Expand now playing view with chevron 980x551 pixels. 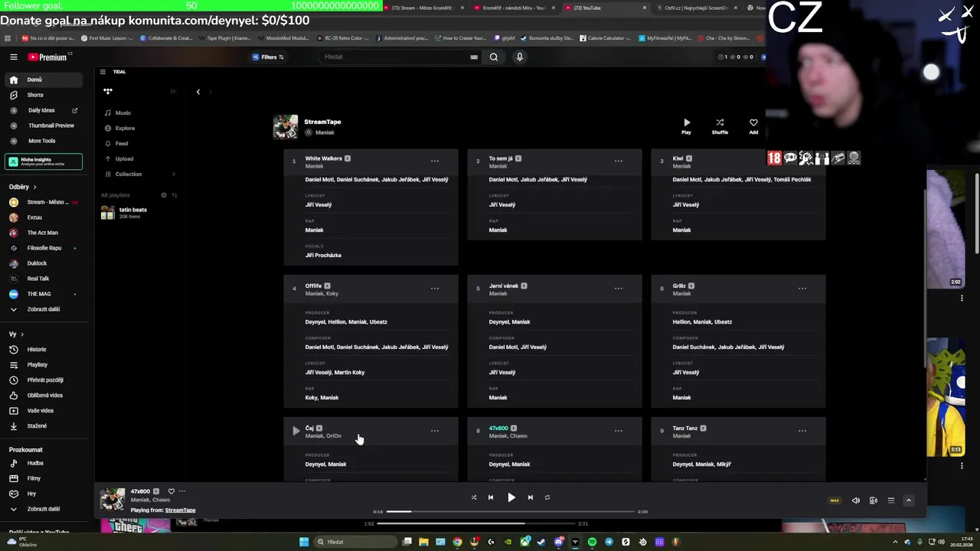coord(909,500)
